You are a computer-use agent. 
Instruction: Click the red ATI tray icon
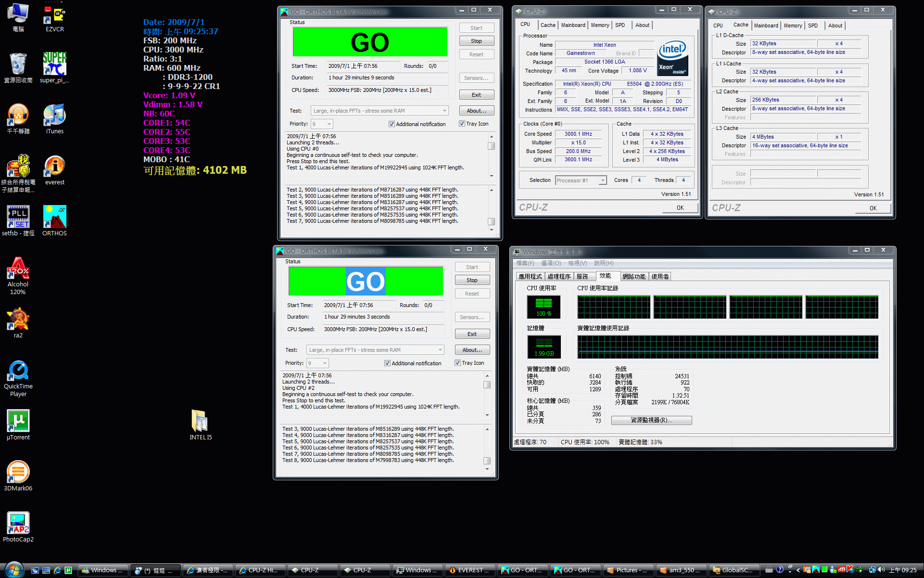(x=842, y=570)
